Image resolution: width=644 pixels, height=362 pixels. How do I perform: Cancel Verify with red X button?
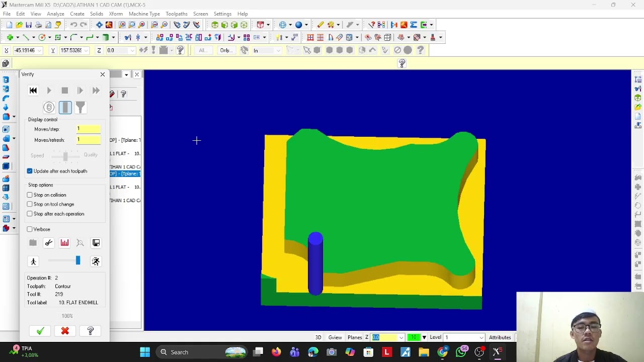pos(65,331)
